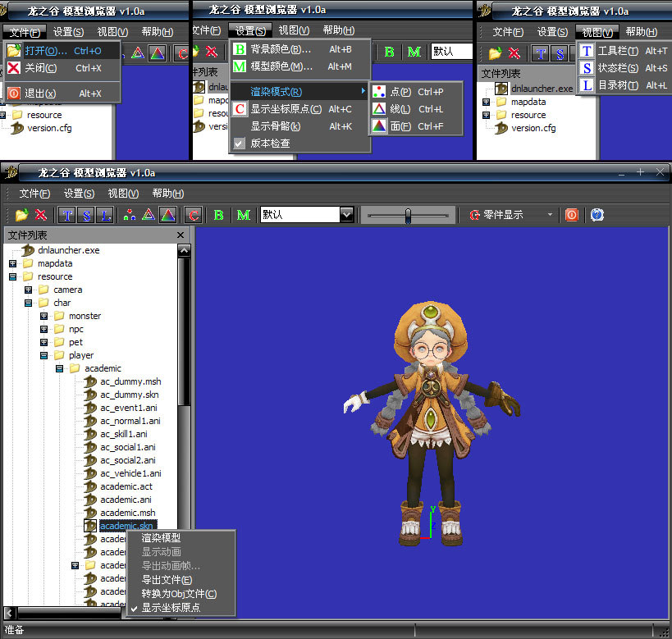
Task: Select 点(P) render mode in submenu
Action: 416,92
